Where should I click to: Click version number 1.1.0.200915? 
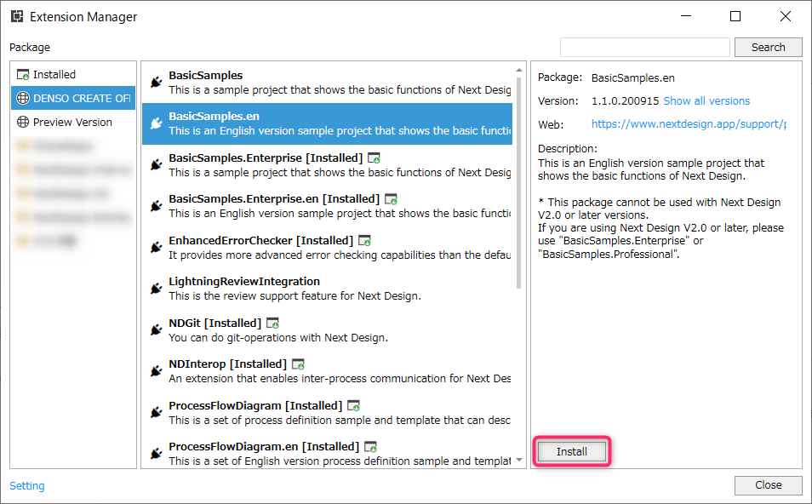tap(625, 101)
